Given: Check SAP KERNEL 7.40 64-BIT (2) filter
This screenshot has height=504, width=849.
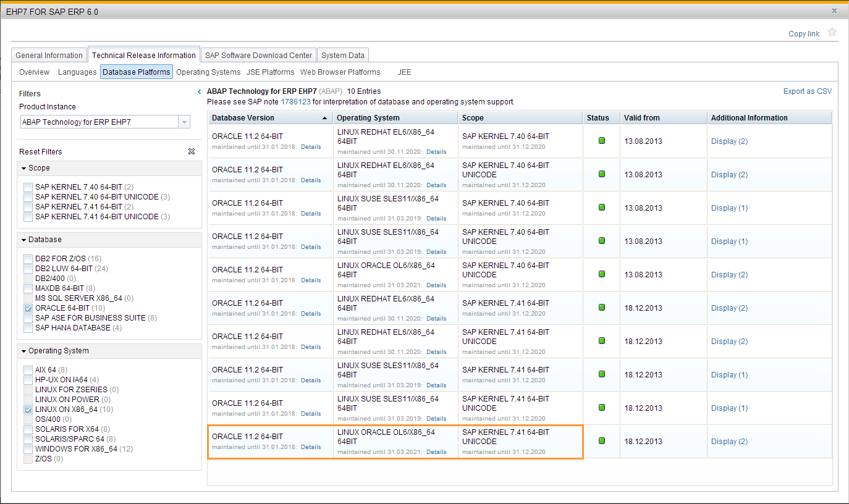Looking at the screenshot, I should tap(28, 187).
